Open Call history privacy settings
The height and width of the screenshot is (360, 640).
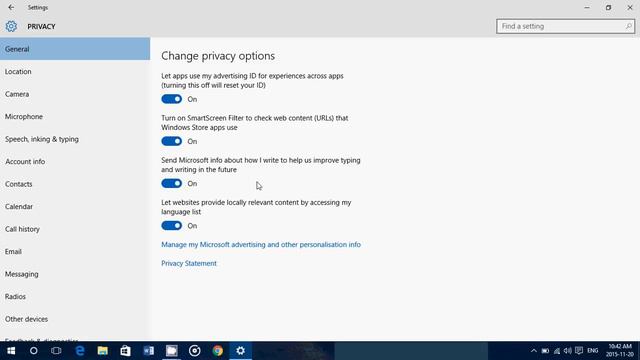[75, 229]
